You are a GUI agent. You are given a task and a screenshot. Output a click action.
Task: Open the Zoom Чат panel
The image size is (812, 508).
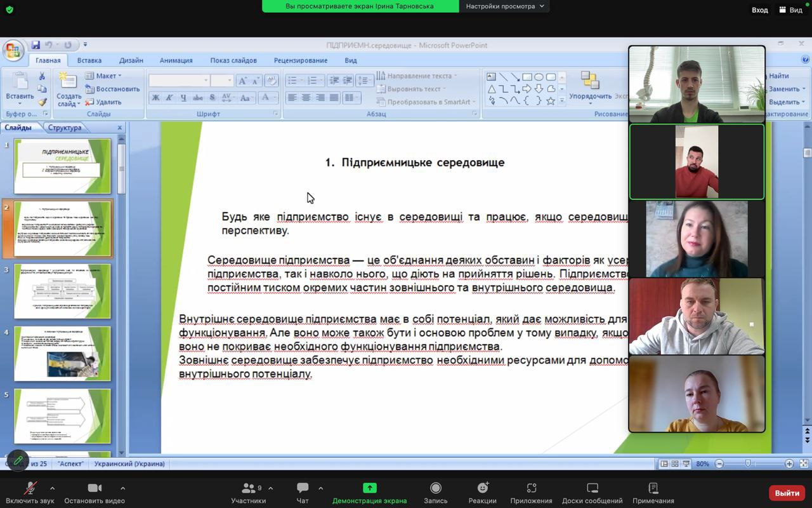(303, 493)
